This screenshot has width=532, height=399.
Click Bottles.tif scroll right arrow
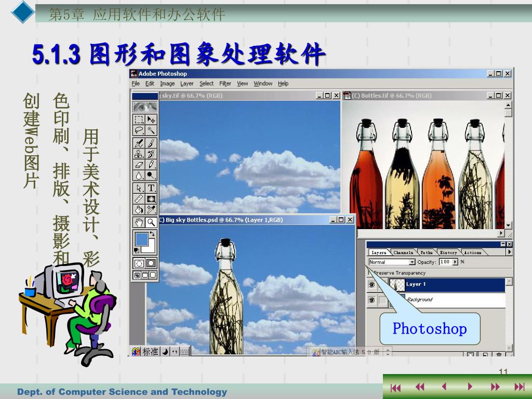coord(501,233)
